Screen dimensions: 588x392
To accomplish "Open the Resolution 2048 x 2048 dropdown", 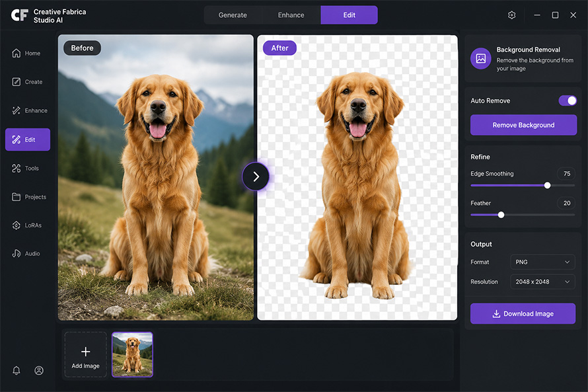I will [x=542, y=282].
